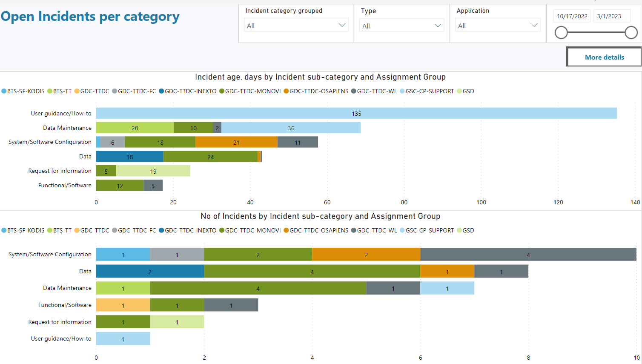Select the 36 bar in Data Maintenance age row

291,128
